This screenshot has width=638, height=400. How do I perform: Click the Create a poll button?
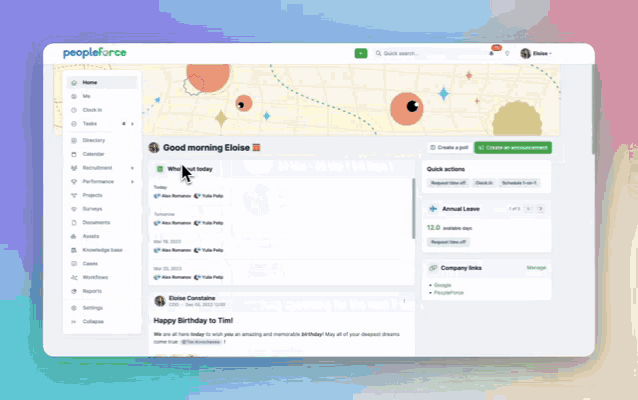click(446, 147)
